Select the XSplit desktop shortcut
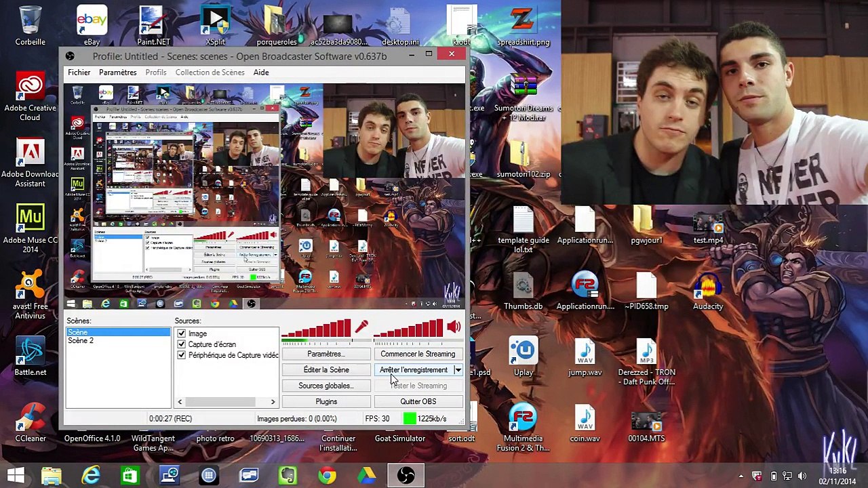This screenshot has width=868, height=488. coord(215,26)
